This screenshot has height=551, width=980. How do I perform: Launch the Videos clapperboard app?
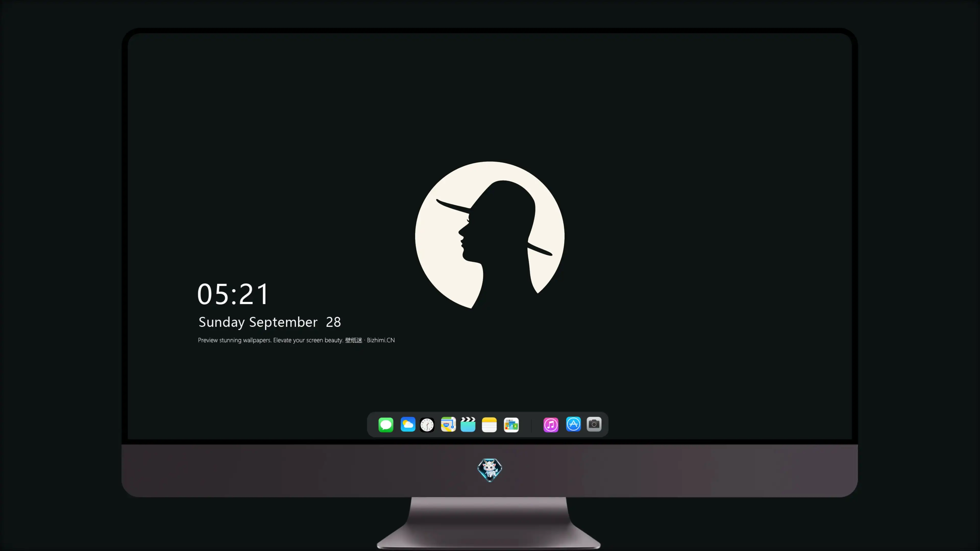point(468,424)
